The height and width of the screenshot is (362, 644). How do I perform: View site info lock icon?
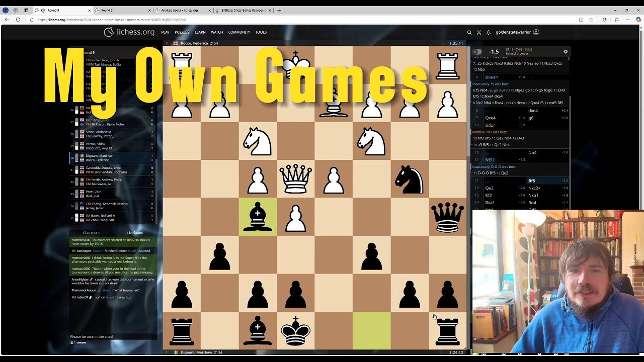coord(31,20)
